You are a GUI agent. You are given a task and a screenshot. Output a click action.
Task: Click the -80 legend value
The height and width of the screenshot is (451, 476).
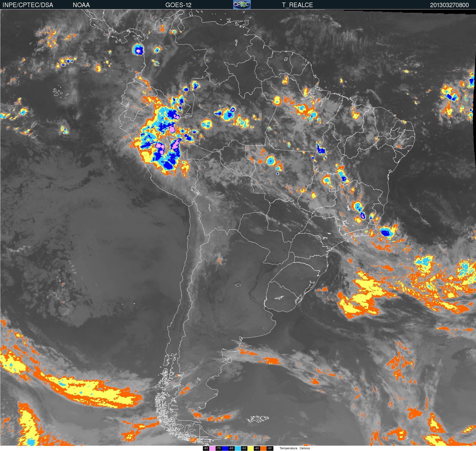click(x=206, y=448)
